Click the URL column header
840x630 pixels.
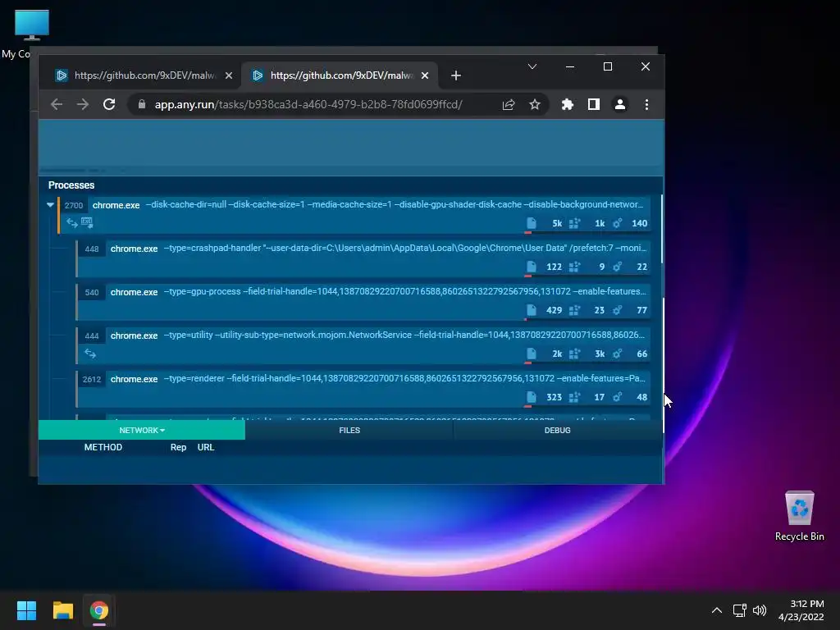(x=206, y=447)
